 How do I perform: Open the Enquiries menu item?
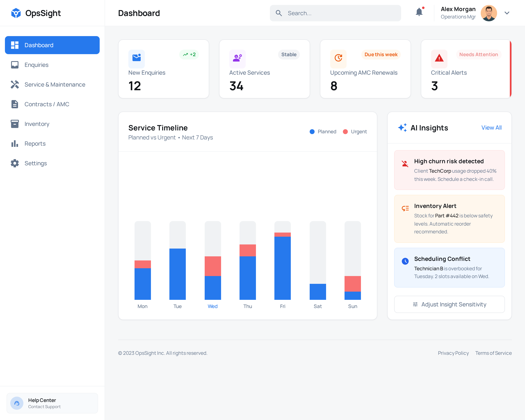(x=52, y=65)
